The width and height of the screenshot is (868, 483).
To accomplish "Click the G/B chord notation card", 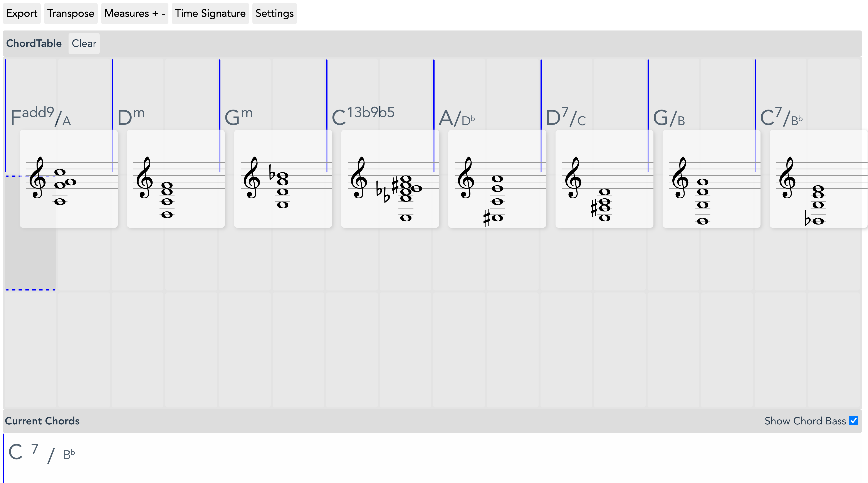I will click(x=711, y=179).
